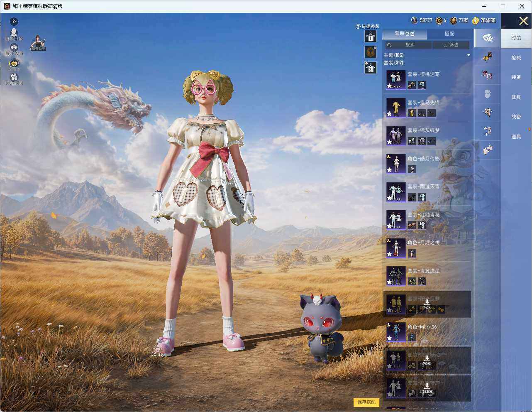Select the 角色-Mark.06 character entry
The image size is (532, 412).
click(x=427, y=332)
